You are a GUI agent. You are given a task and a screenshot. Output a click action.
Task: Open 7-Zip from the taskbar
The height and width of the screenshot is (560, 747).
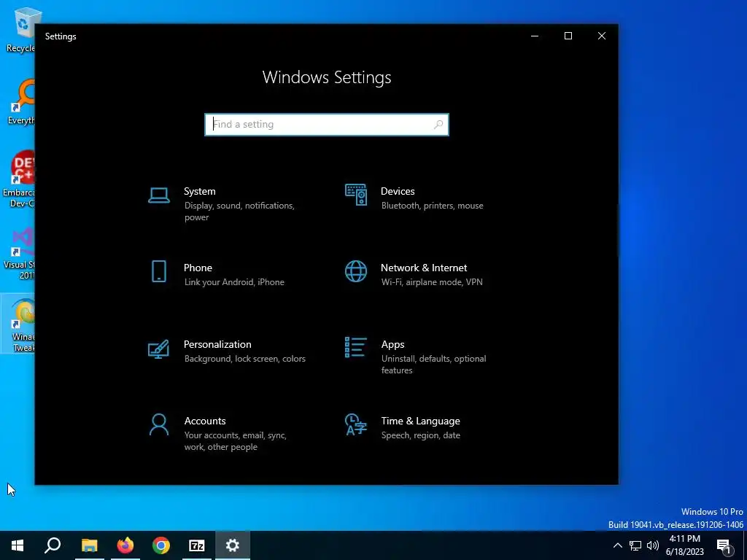[x=197, y=545]
